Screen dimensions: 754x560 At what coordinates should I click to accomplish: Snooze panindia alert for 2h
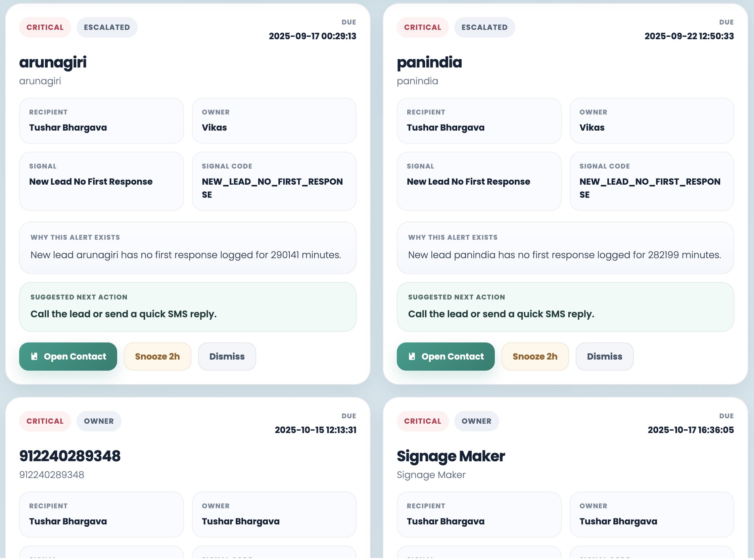[x=535, y=356]
